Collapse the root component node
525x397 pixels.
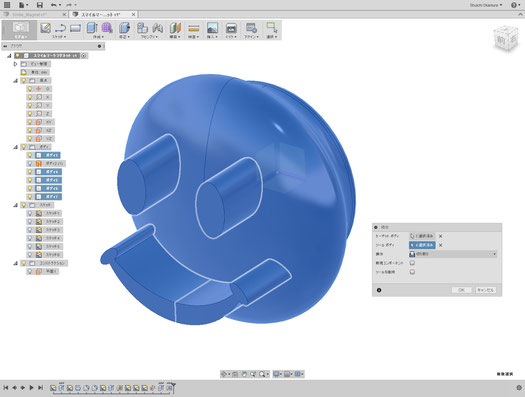(x=9, y=56)
